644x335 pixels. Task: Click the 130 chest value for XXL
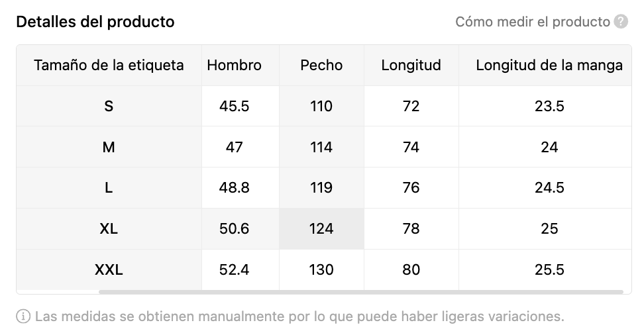tap(321, 269)
